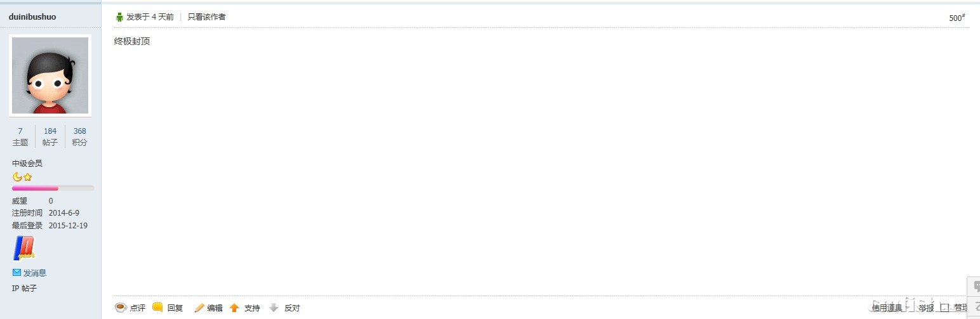The width and height of the screenshot is (980, 319).
Task: Click the speech bubble icon in side panel
Action: [x=976, y=287]
